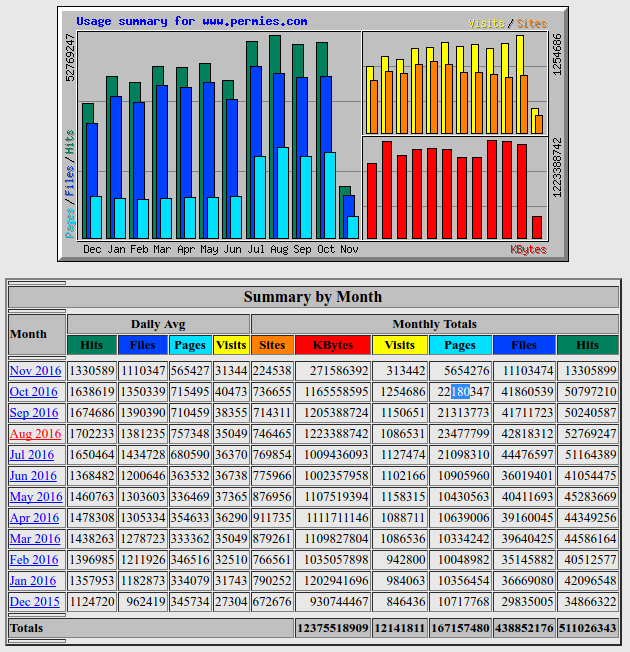
Task: Click the orange Sites column header
Action: (x=272, y=345)
